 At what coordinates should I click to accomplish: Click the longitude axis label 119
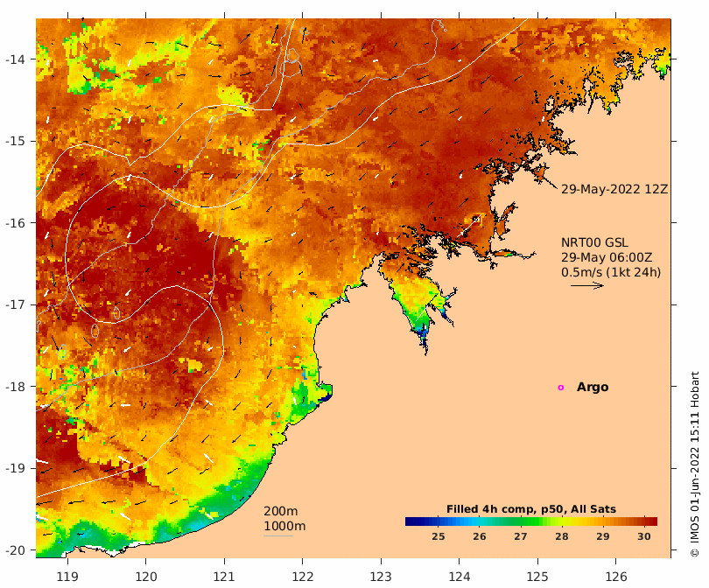click(67, 577)
